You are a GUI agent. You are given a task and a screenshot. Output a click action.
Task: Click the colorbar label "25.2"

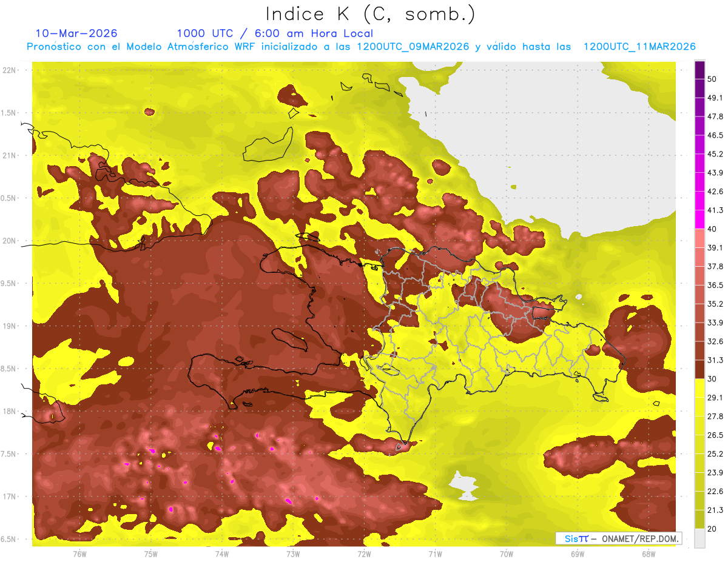[716, 453]
